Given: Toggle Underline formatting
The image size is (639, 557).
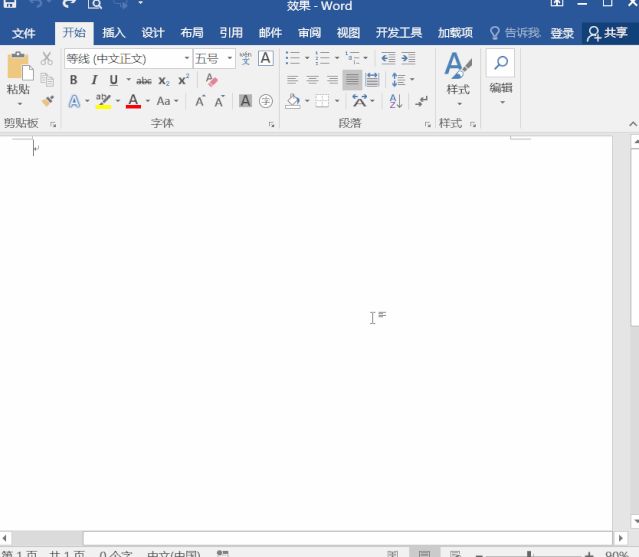Looking at the screenshot, I should [x=114, y=80].
